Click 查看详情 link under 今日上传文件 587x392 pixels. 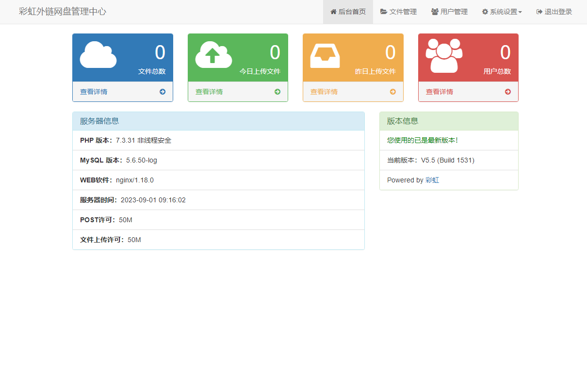[209, 92]
